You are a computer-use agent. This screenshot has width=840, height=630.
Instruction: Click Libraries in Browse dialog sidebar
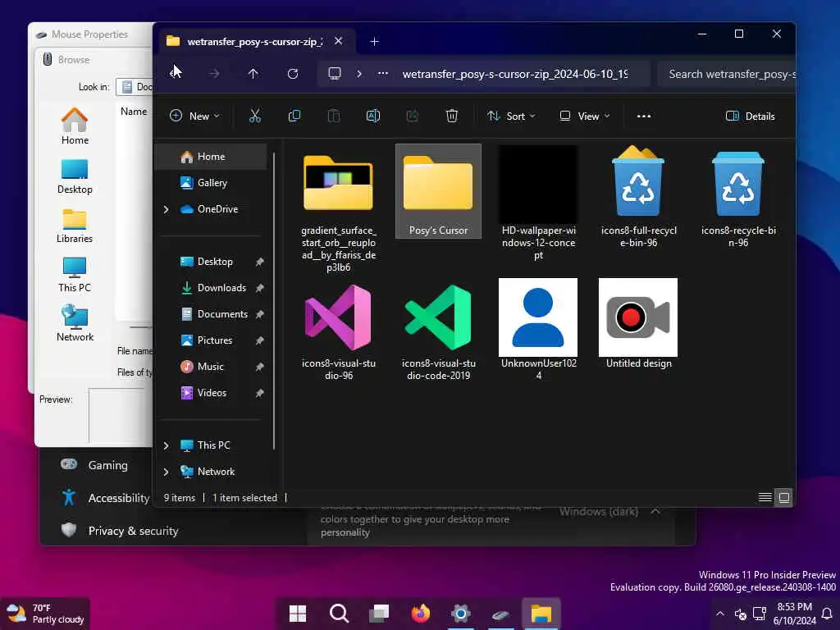(75, 226)
